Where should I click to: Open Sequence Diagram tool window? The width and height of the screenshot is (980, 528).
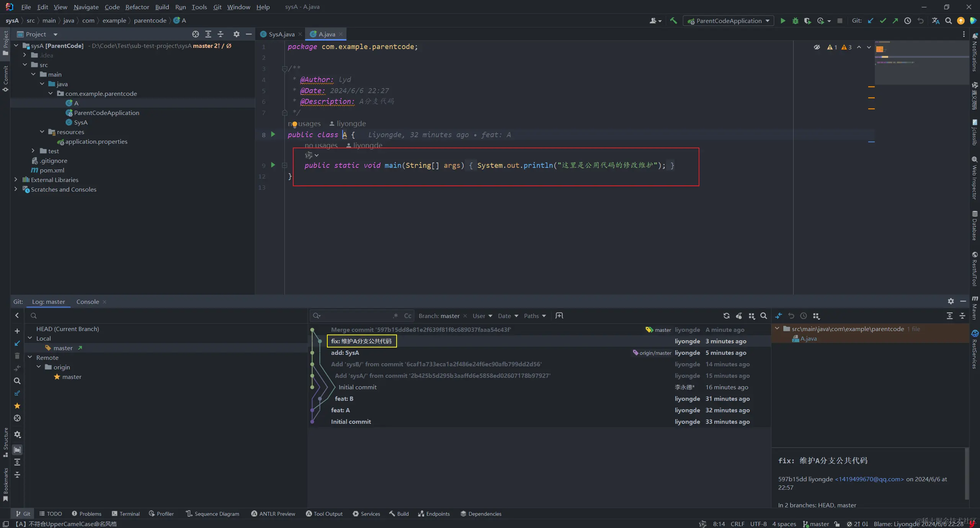pos(212,514)
